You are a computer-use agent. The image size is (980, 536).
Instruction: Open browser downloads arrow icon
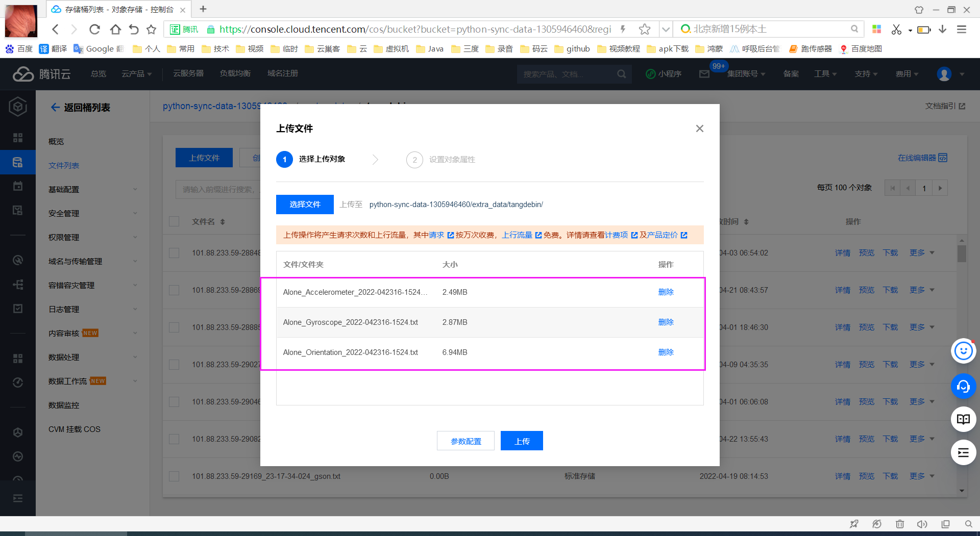coord(943,29)
